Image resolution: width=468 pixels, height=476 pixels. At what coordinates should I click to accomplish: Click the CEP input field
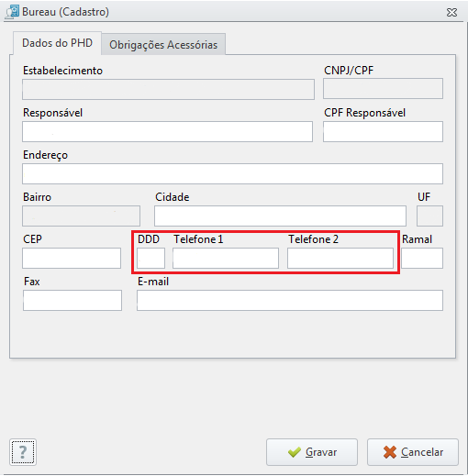tap(72, 258)
